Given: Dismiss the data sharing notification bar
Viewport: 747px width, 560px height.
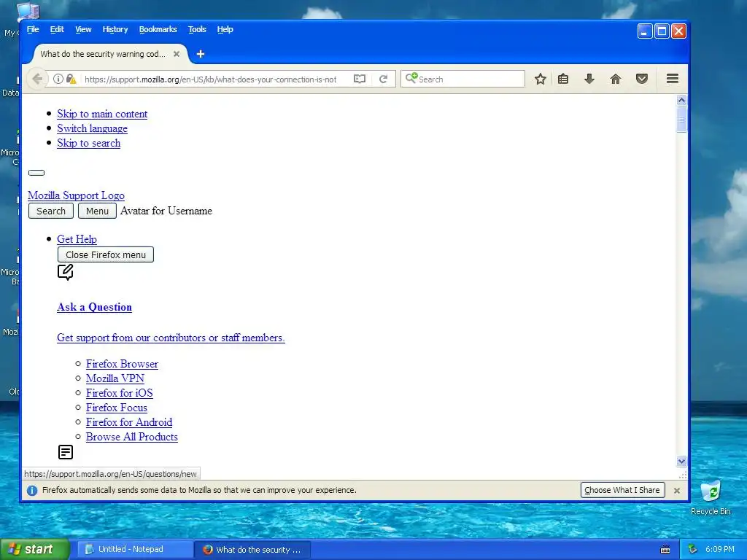Looking at the screenshot, I should 676,491.
